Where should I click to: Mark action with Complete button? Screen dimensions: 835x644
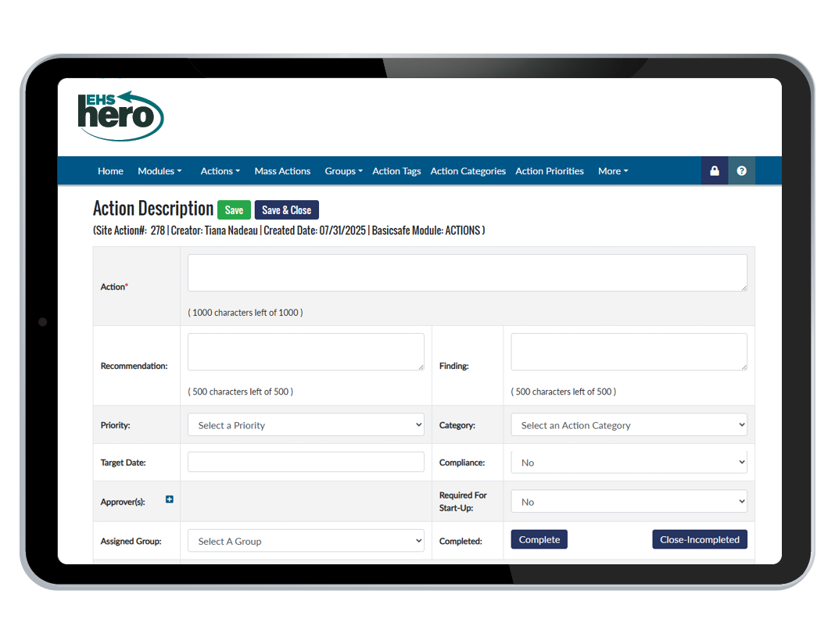pyautogui.click(x=539, y=540)
